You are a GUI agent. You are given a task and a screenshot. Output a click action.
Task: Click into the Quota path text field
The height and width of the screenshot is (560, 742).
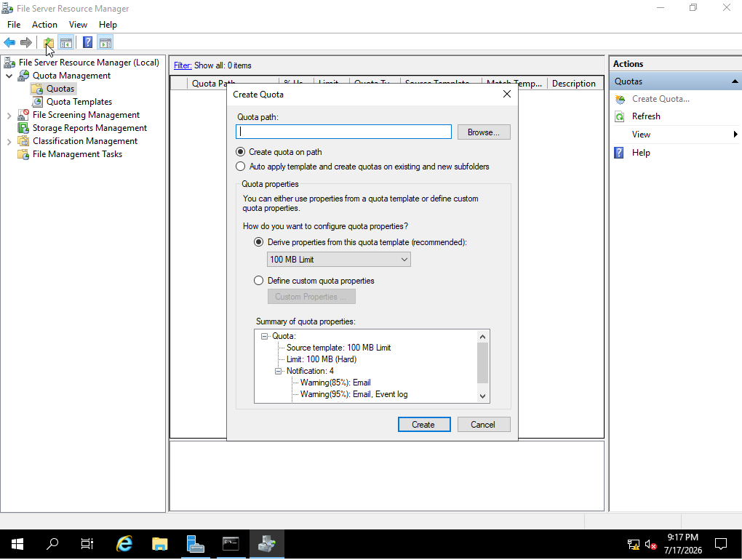(x=343, y=132)
